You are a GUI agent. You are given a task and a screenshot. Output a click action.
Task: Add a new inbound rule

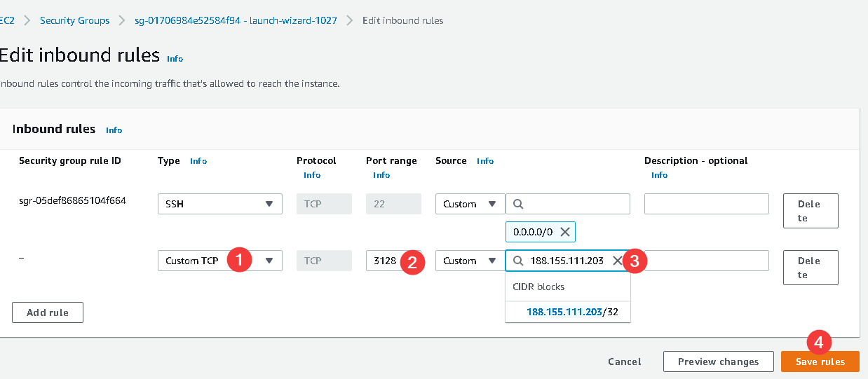(48, 312)
